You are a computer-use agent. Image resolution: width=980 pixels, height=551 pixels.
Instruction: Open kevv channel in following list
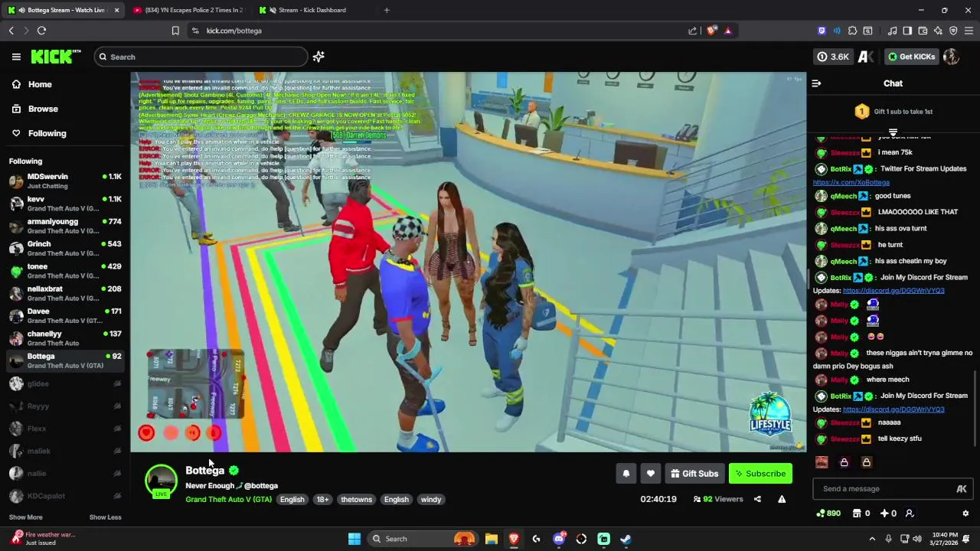[65, 204]
